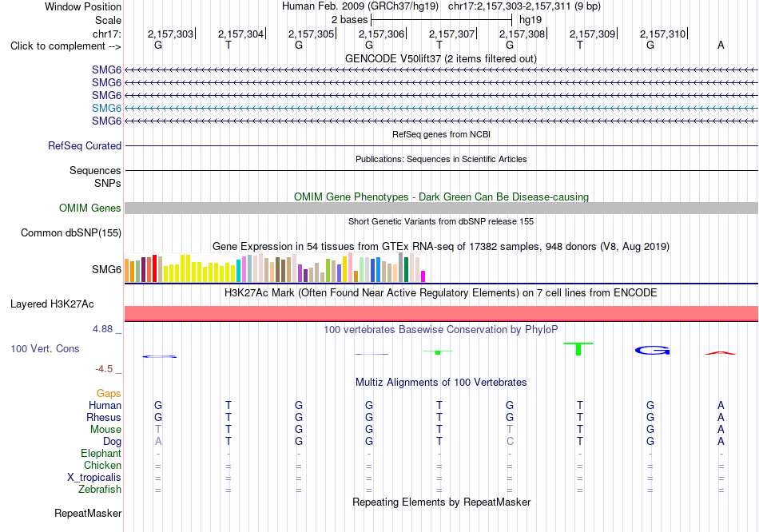This screenshot has height=532, width=759.
Task: Click the -4.5 PhyloP lower scale value
Action: pos(104,369)
